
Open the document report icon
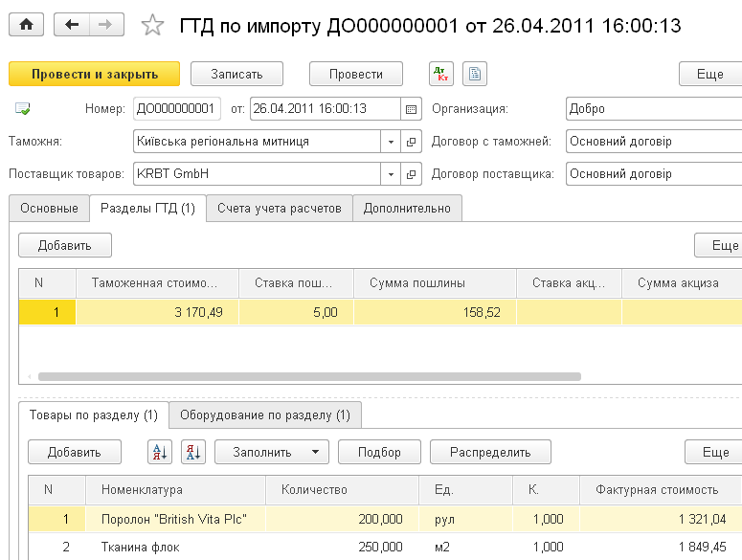475,74
